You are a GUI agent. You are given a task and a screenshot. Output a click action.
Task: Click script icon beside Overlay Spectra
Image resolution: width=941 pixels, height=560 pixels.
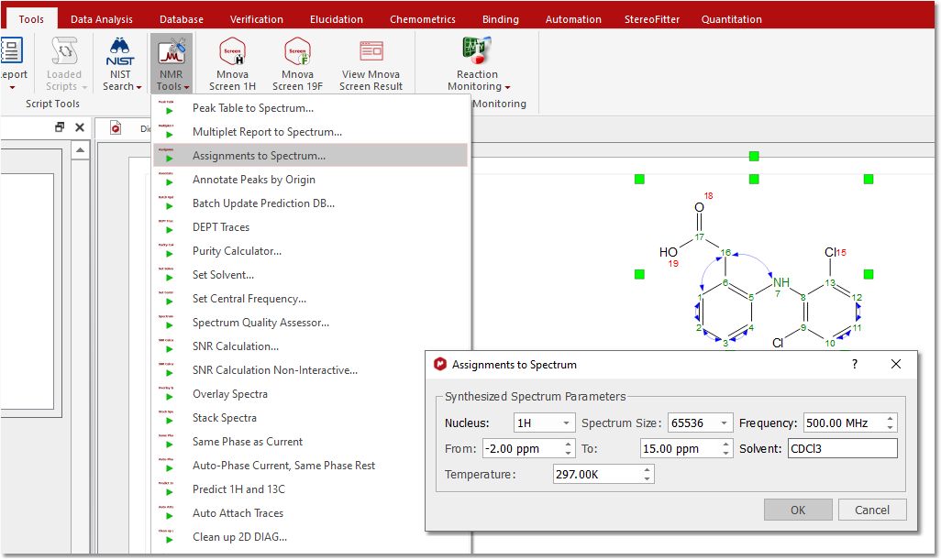[166, 394]
